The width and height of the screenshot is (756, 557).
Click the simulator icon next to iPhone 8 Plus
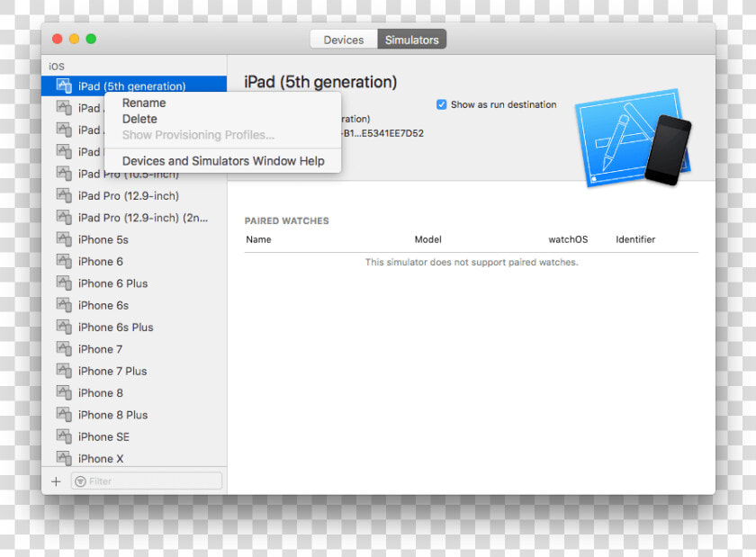point(64,414)
